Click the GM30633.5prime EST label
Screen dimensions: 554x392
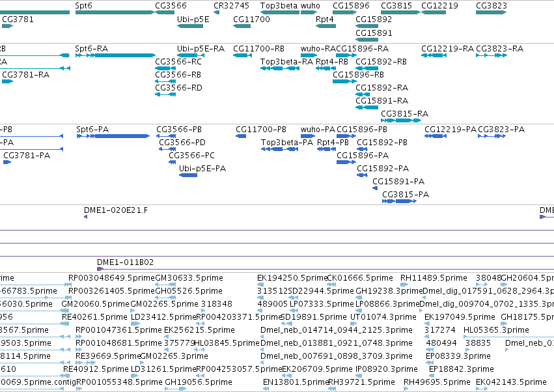189,278
